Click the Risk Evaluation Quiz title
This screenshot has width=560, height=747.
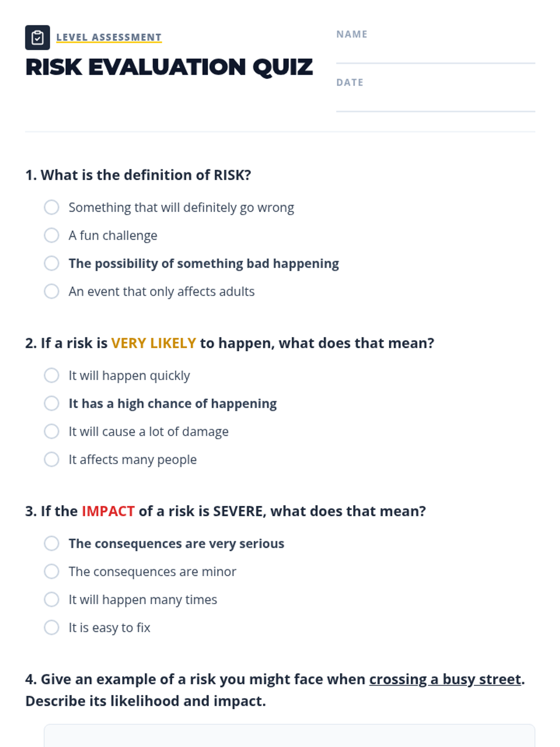pyautogui.click(x=169, y=67)
